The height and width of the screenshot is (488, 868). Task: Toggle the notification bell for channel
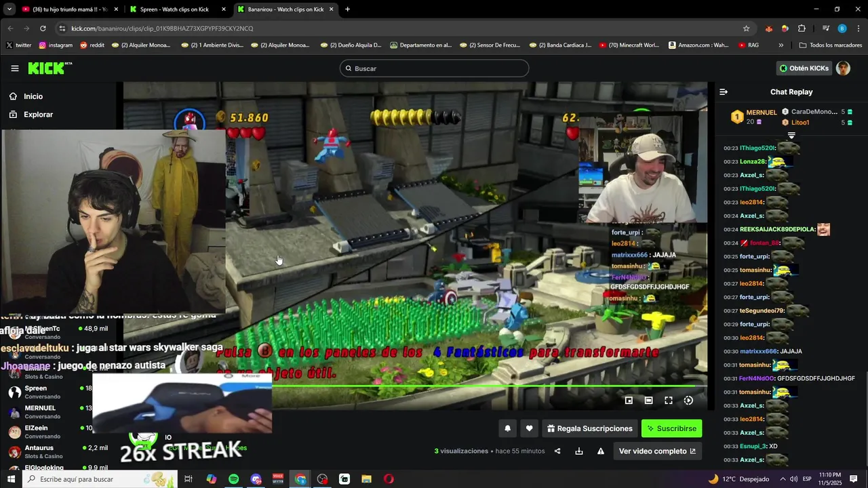pyautogui.click(x=507, y=428)
